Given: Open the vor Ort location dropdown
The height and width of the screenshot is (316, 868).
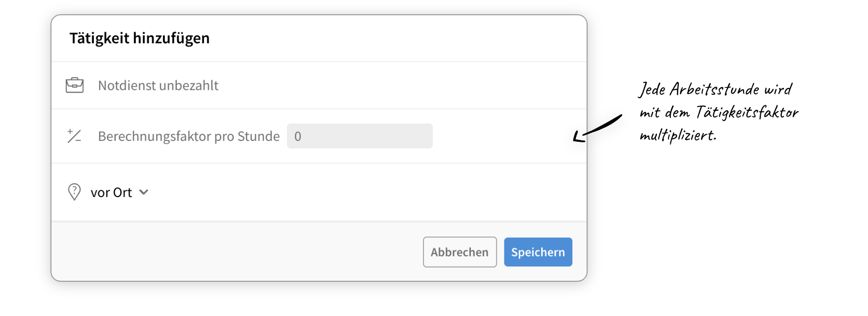Looking at the screenshot, I should 111,192.
